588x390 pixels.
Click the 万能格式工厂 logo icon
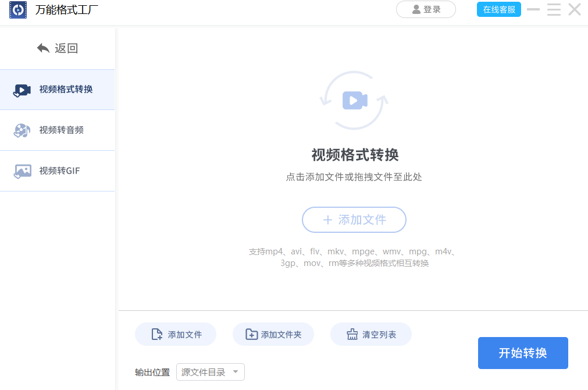click(17, 10)
